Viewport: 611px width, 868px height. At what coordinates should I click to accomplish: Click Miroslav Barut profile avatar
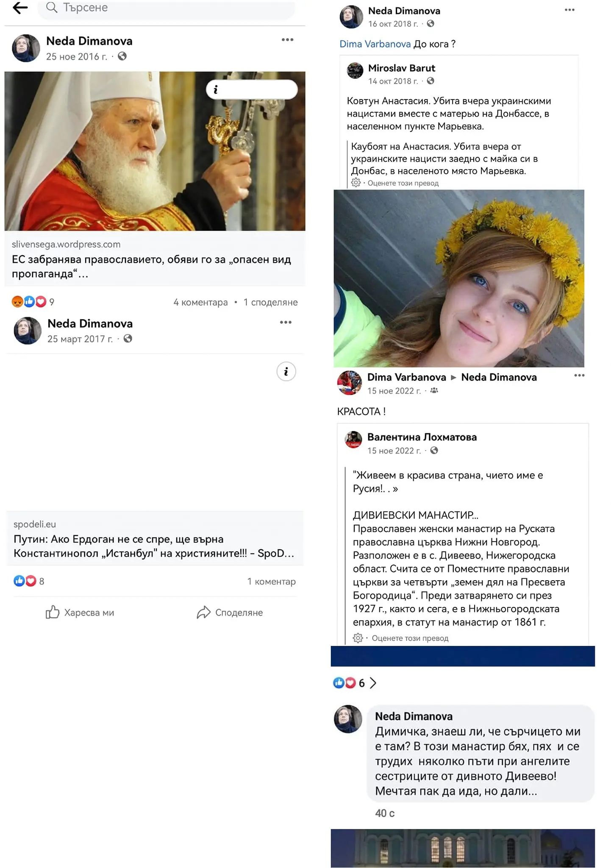point(355,71)
